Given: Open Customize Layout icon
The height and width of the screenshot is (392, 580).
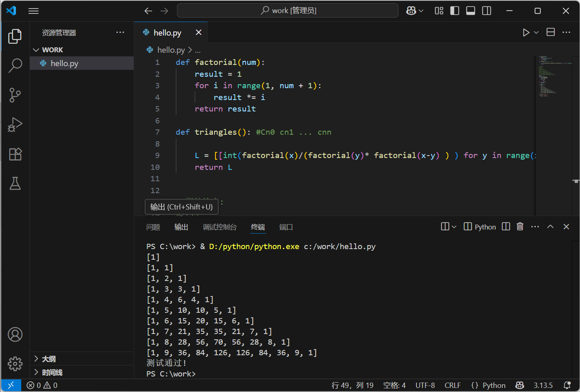Looking at the screenshot, I should [x=439, y=11].
